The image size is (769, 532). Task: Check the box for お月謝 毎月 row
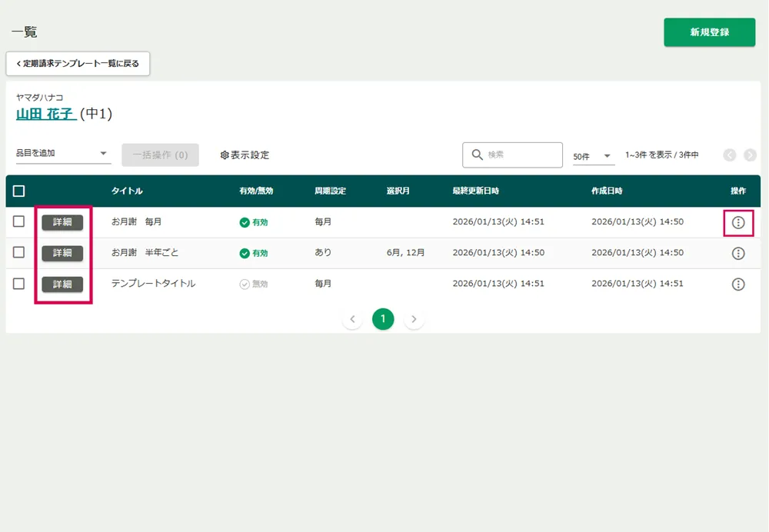click(19, 221)
